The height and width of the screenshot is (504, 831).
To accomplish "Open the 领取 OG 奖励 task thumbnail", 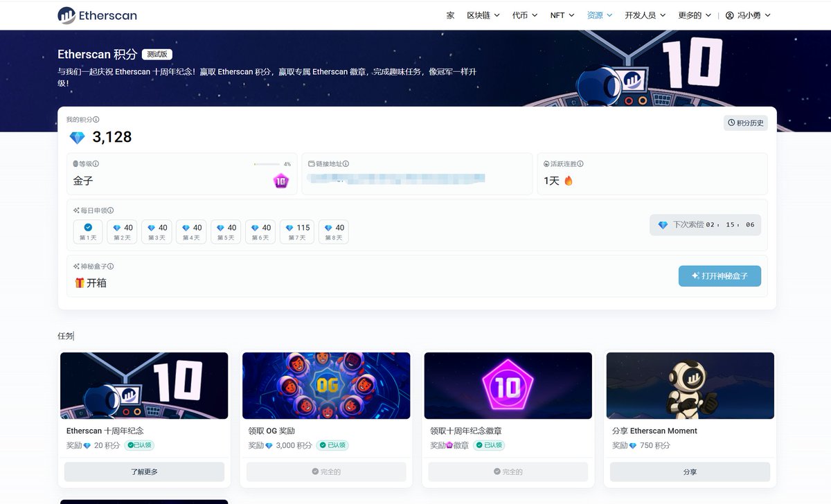I will (x=326, y=386).
